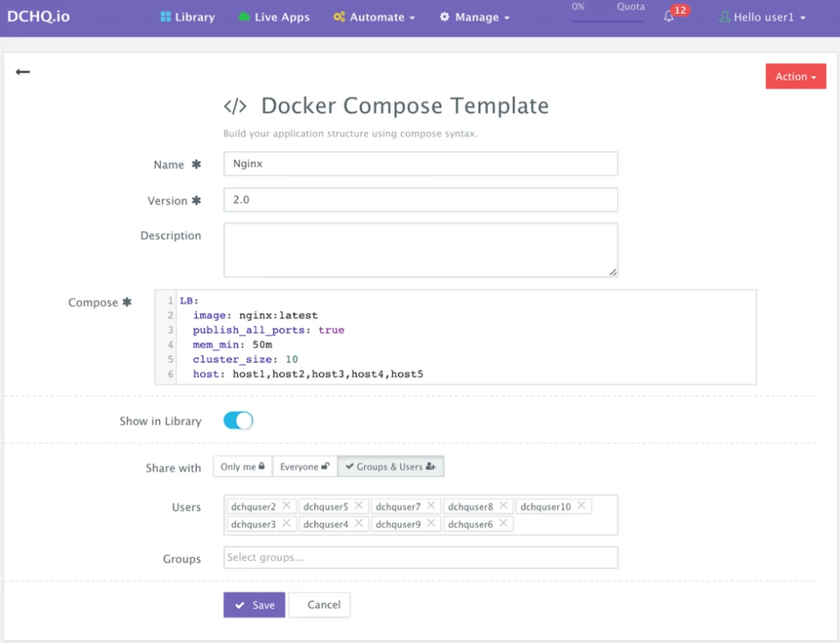Screen dimensions: 840x643
Task: Toggle the Show in Library switch
Action: click(x=238, y=421)
